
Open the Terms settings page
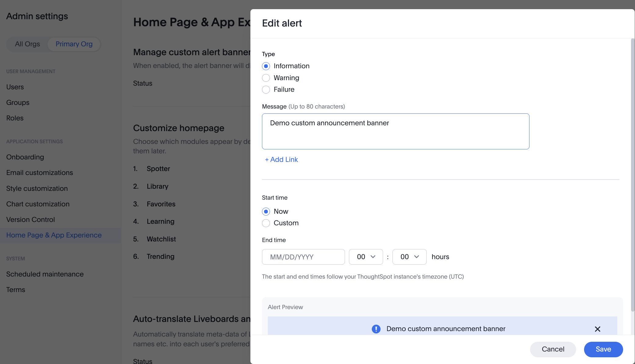click(15, 290)
